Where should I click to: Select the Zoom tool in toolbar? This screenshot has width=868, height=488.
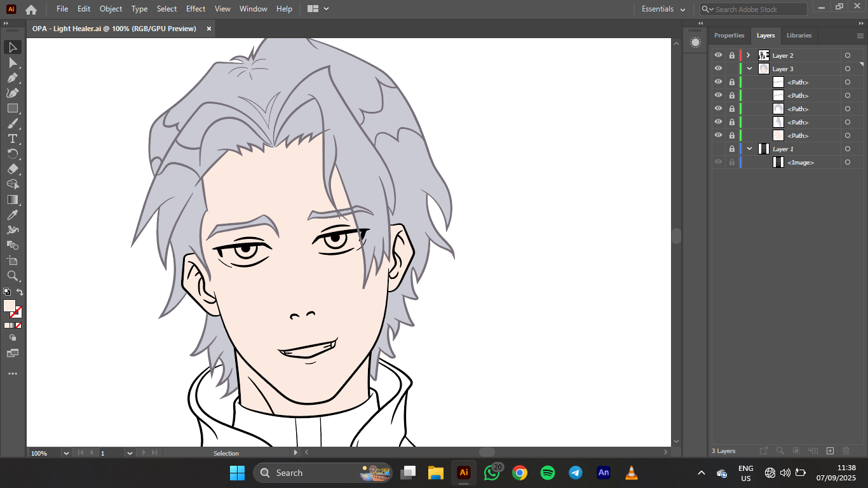pos(12,276)
